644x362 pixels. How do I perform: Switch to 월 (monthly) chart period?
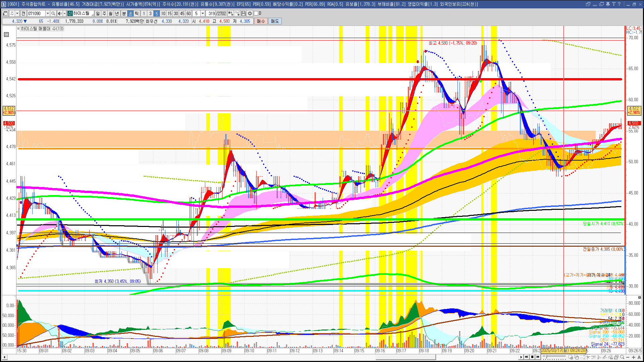click(x=110, y=13)
